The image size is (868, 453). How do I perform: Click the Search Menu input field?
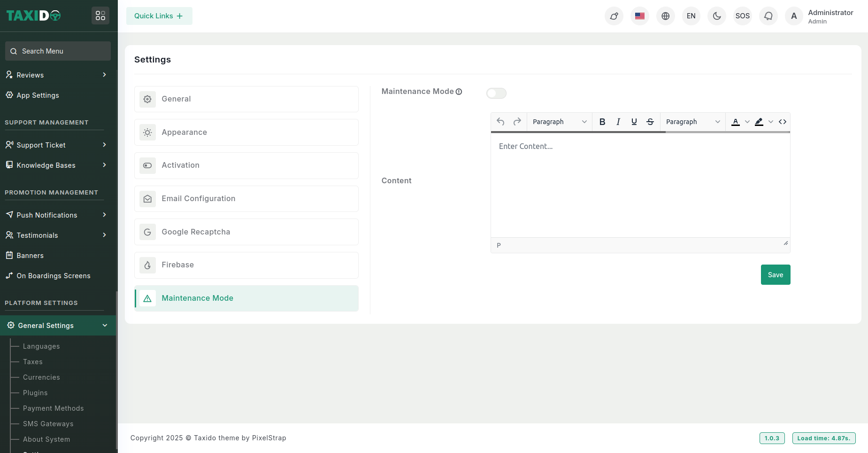[x=58, y=51]
